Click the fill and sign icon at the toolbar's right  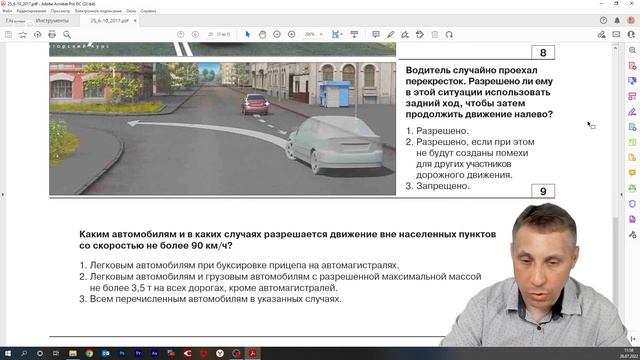pos(601,35)
